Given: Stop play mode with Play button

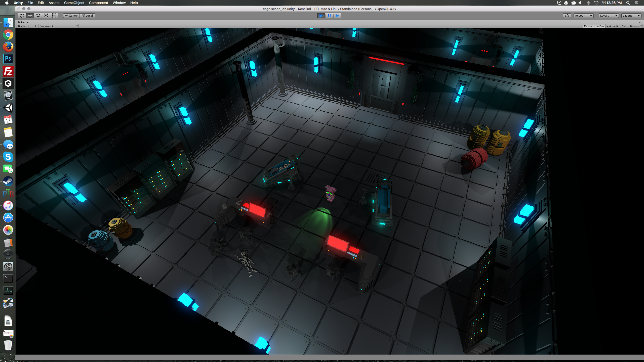Looking at the screenshot, I should pos(321,16).
